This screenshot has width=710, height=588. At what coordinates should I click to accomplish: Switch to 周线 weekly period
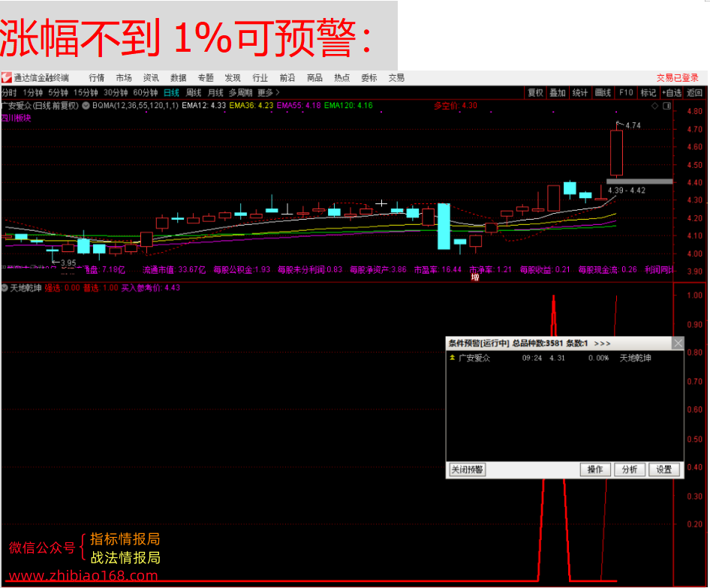(194, 93)
